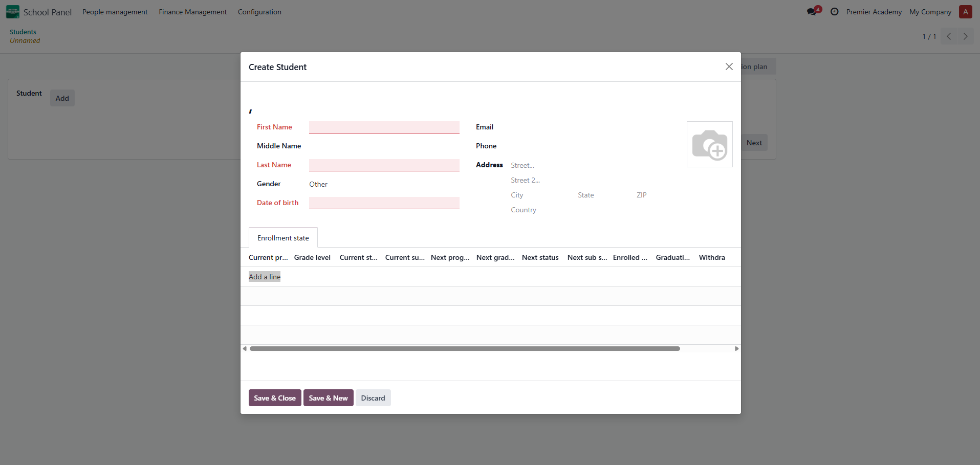Click the Date of birth field
The image size is (980, 465).
tap(384, 203)
